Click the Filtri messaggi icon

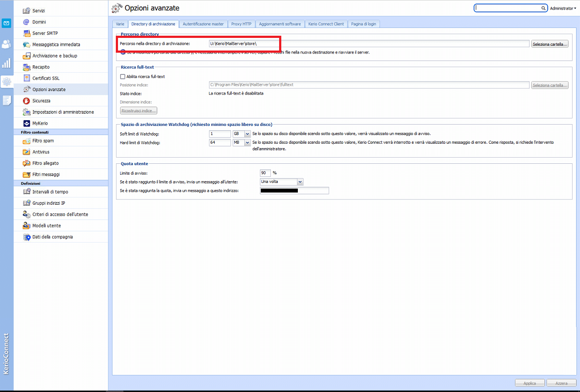tap(27, 174)
